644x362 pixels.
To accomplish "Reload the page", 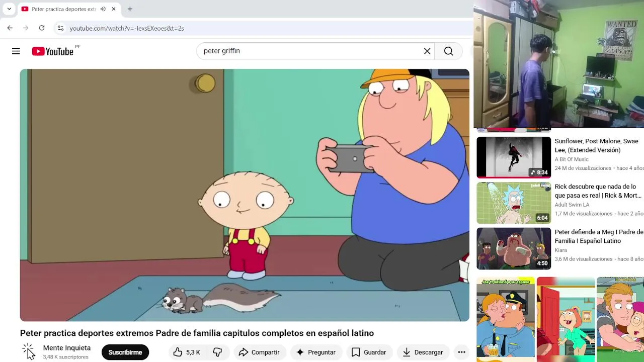I will 42,28.
